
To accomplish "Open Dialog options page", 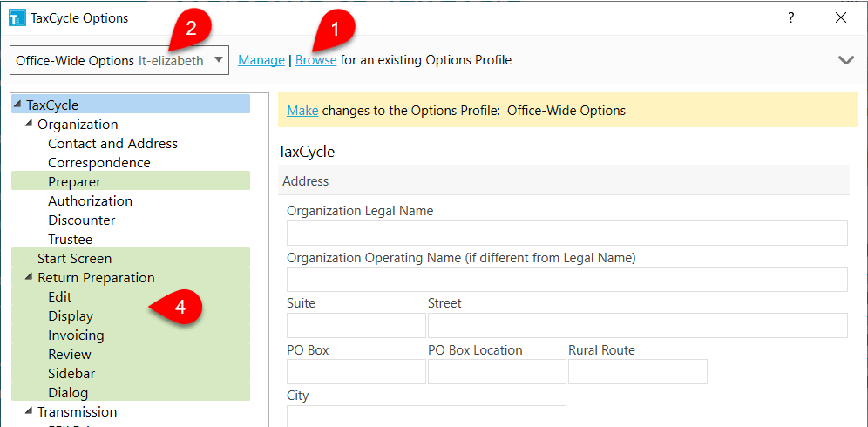I will pyautogui.click(x=68, y=393).
